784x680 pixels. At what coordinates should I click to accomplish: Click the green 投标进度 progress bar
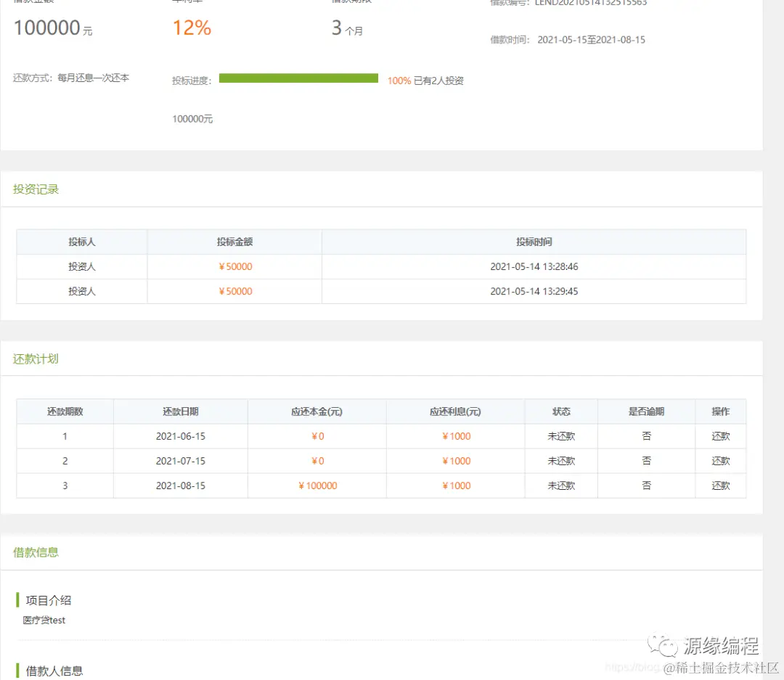tap(298, 78)
